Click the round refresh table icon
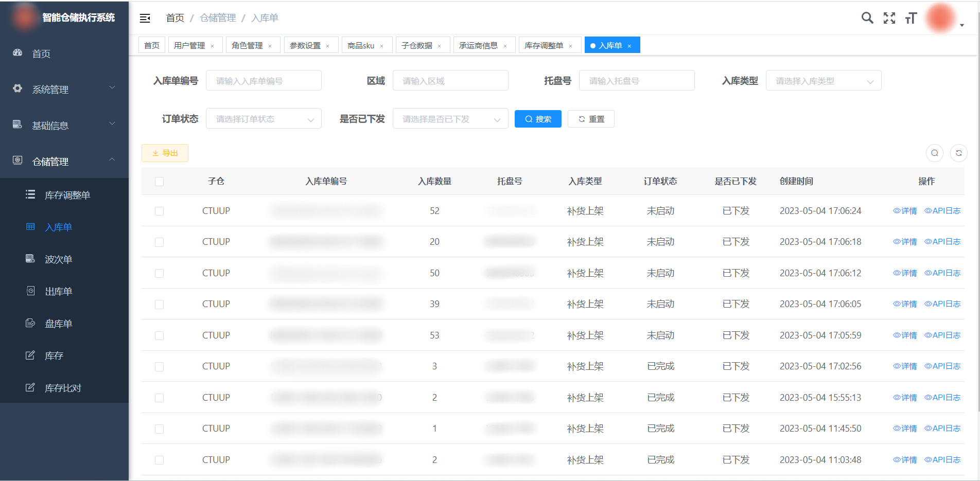This screenshot has height=481, width=980. coord(959,153)
